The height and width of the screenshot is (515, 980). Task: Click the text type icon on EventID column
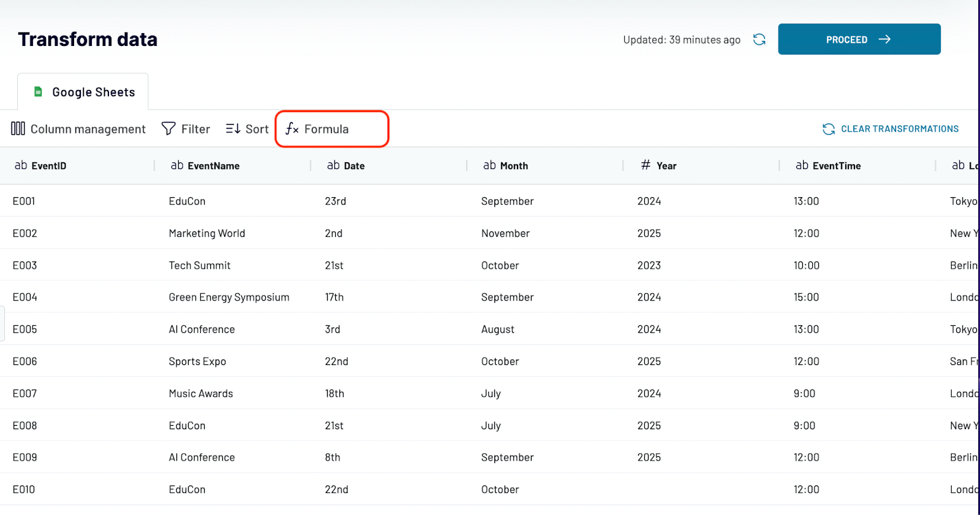pyautogui.click(x=21, y=165)
